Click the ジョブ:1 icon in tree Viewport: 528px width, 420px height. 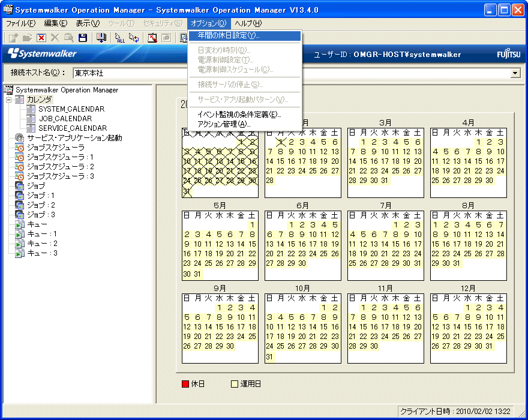(20, 196)
